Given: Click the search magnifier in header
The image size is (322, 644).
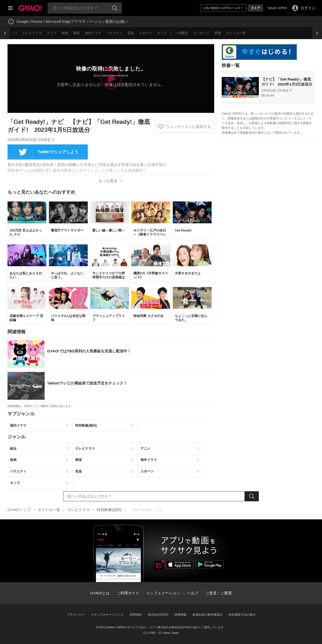Looking at the screenshot, I should (x=115, y=8).
